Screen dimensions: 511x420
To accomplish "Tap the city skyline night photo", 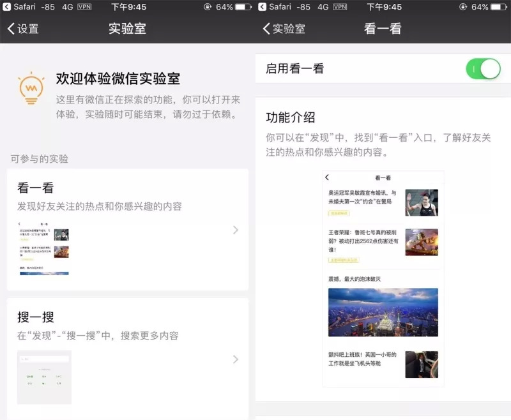I will 383,312.
